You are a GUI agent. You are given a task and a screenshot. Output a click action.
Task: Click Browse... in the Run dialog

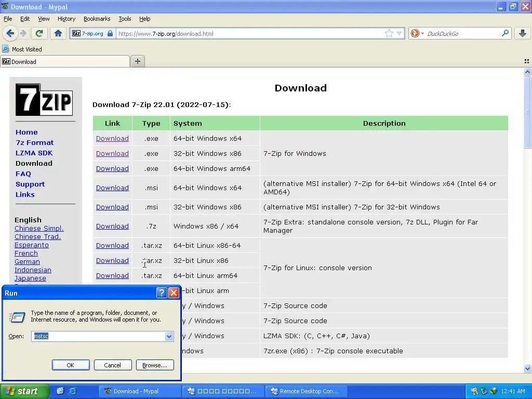[155, 365]
